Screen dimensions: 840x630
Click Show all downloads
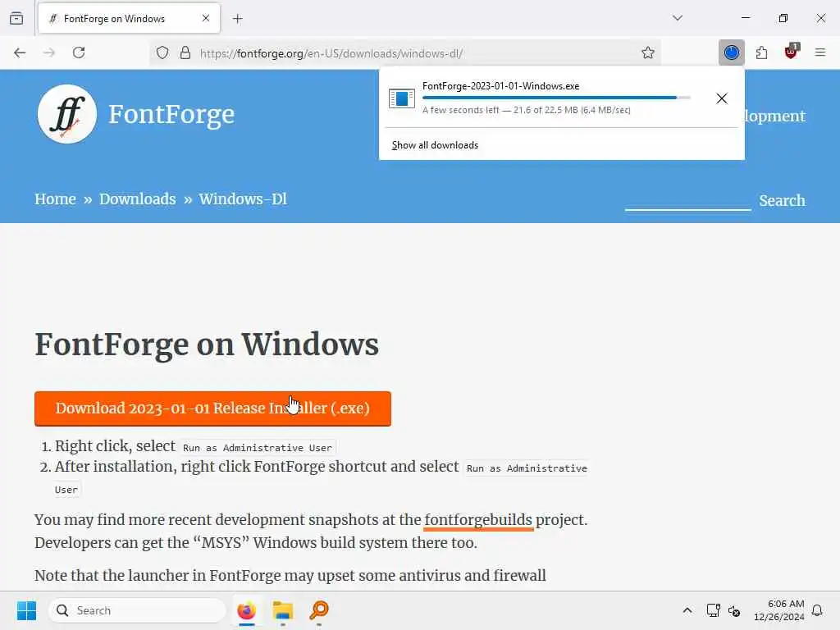pyautogui.click(x=435, y=145)
